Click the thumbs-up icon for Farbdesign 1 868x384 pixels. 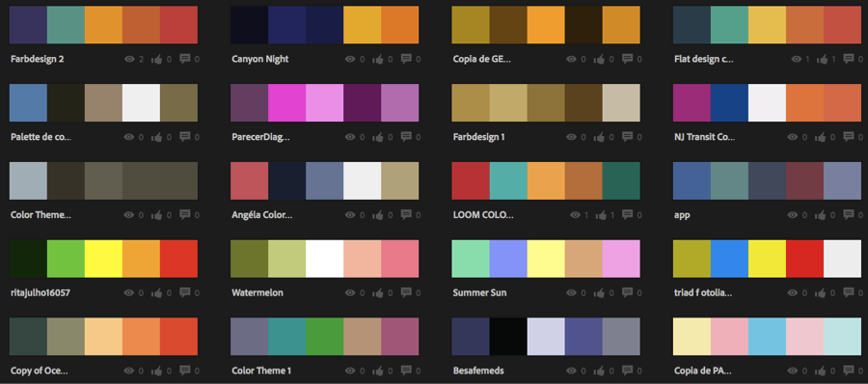(600, 136)
